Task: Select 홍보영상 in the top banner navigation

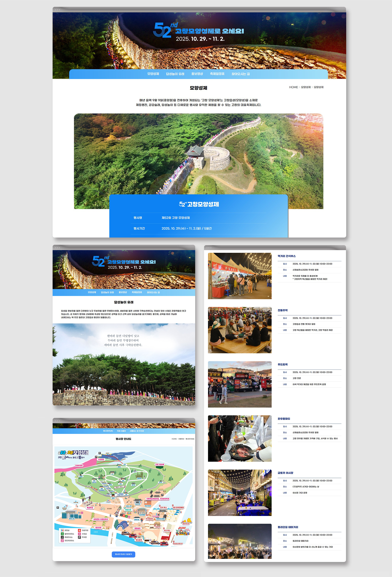Action: click(x=197, y=74)
